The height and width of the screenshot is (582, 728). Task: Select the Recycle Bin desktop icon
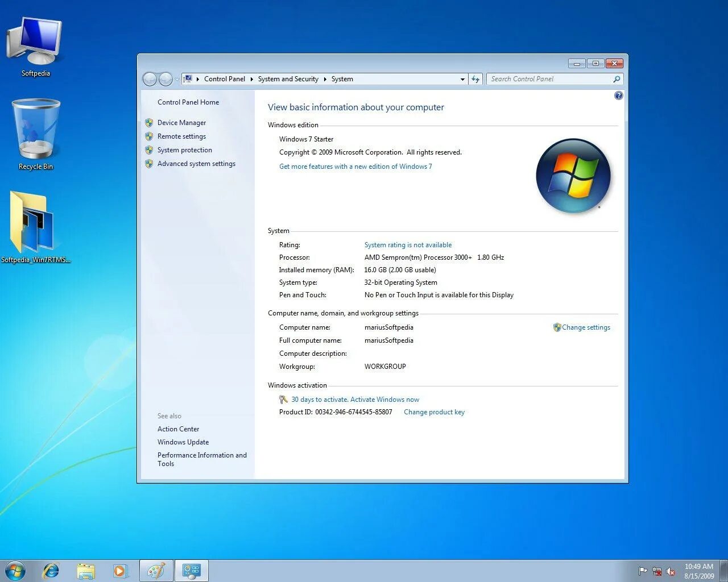pos(35,135)
